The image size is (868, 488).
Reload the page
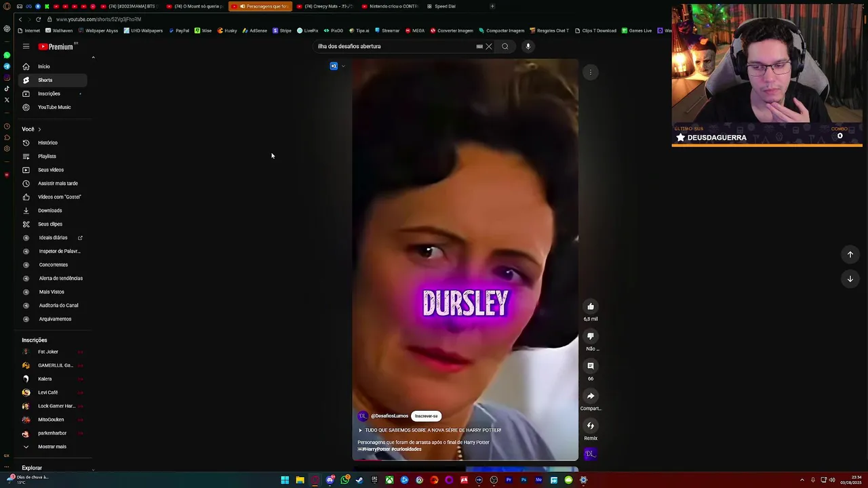pyautogui.click(x=38, y=19)
